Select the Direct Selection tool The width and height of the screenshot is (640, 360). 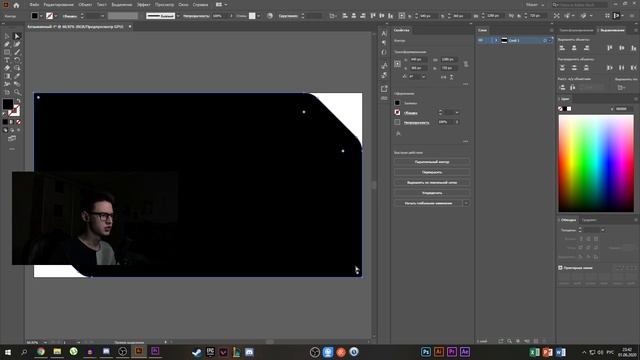pos(17,36)
